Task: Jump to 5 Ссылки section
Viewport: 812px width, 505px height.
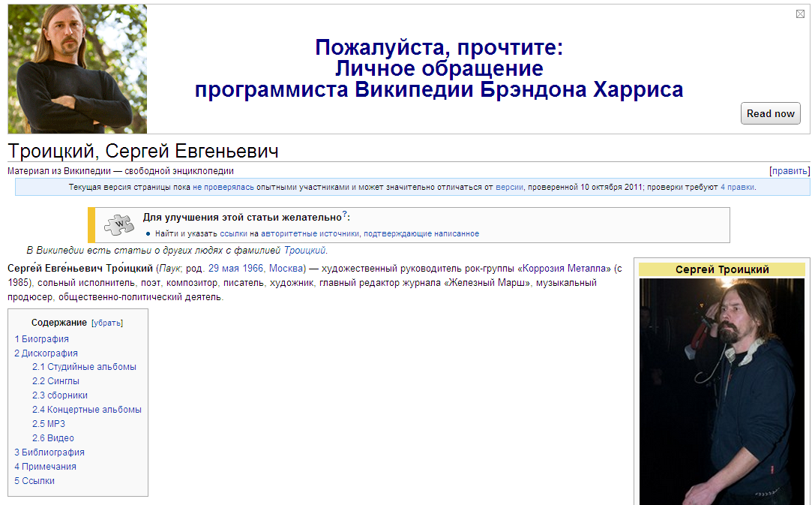Action: point(34,481)
